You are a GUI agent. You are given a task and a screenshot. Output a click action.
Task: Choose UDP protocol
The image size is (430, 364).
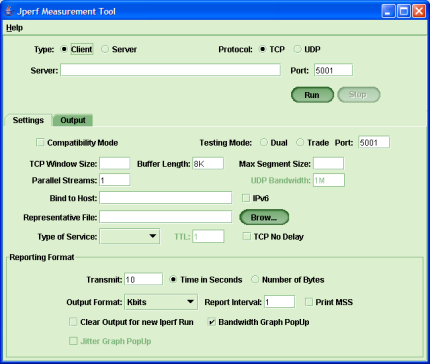(297, 49)
